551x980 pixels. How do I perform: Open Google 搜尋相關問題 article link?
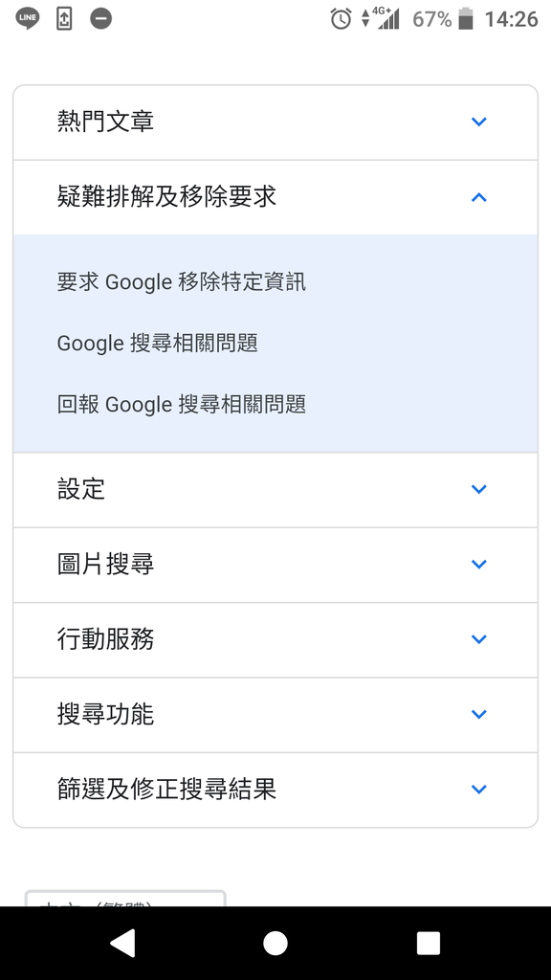158,344
